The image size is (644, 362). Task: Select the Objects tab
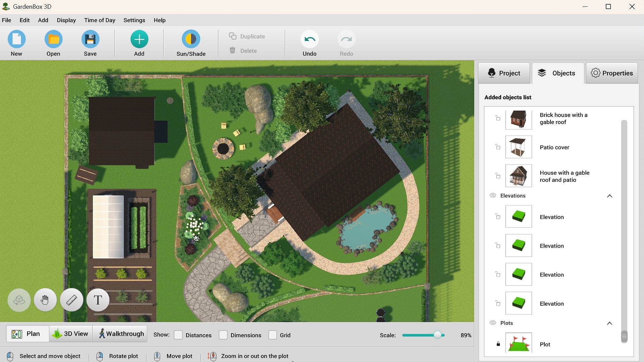[x=558, y=73]
